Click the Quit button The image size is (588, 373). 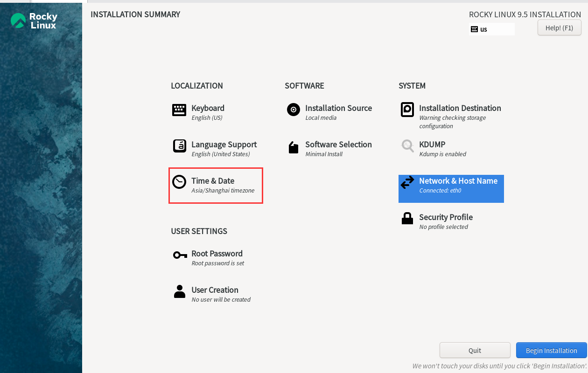coord(475,350)
